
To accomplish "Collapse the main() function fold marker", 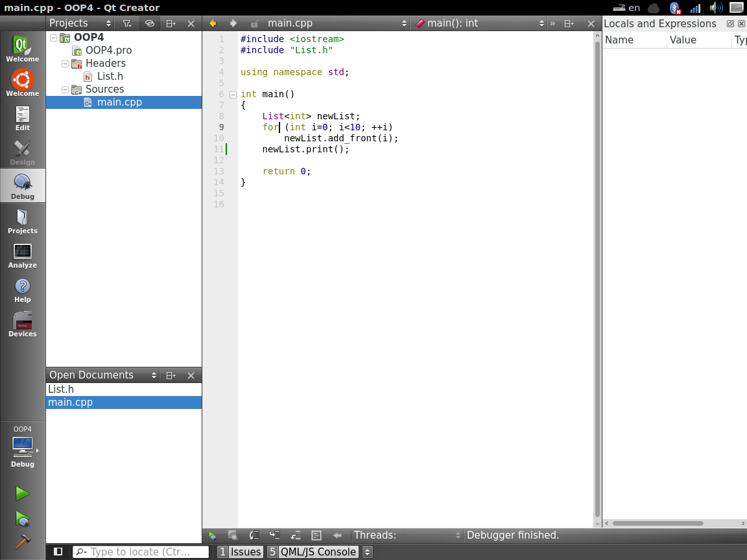I will tap(233, 95).
